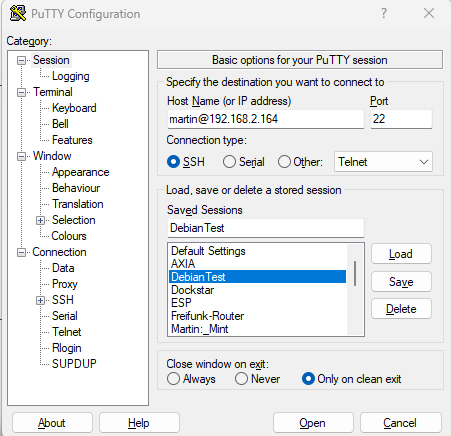This screenshot has width=451, height=436.
Task: Collapse the Terminal tree node
Action: (21, 92)
